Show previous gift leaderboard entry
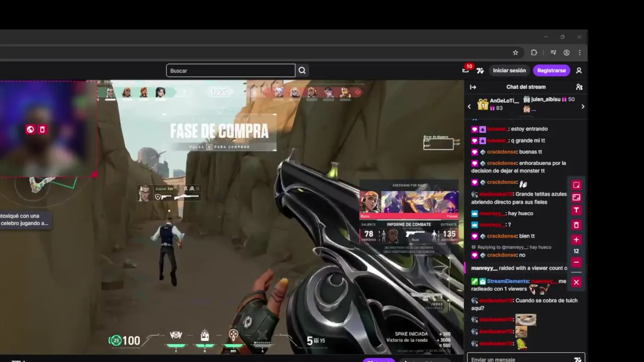This screenshot has width=644, height=362. [469, 106]
